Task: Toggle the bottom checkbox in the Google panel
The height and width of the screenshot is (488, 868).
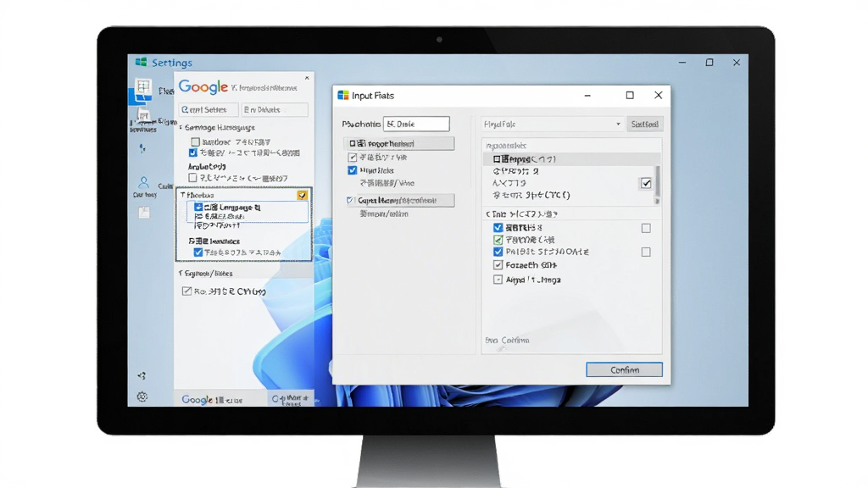Action: coord(186,291)
